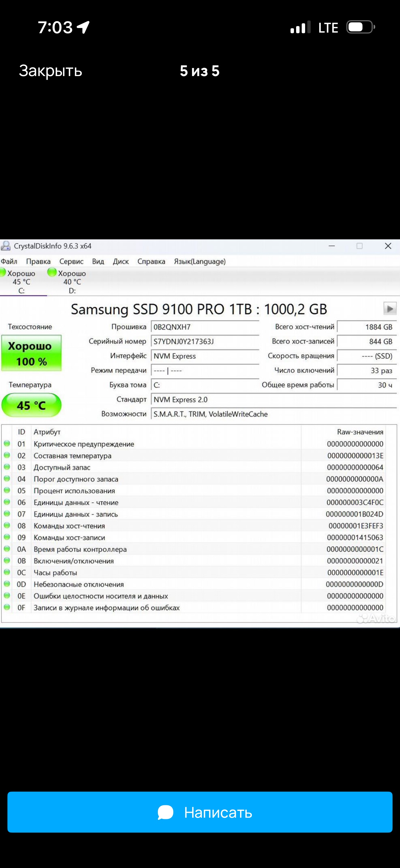Select the Критическое предупреждение attribute text
Image resolution: width=400 pixels, height=868 pixels.
coord(84,444)
